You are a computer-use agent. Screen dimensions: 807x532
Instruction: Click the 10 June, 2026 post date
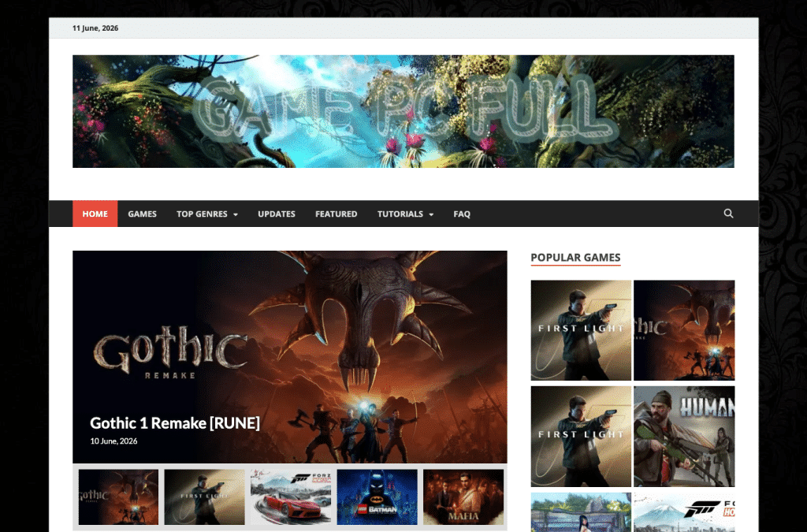[113, 441]
